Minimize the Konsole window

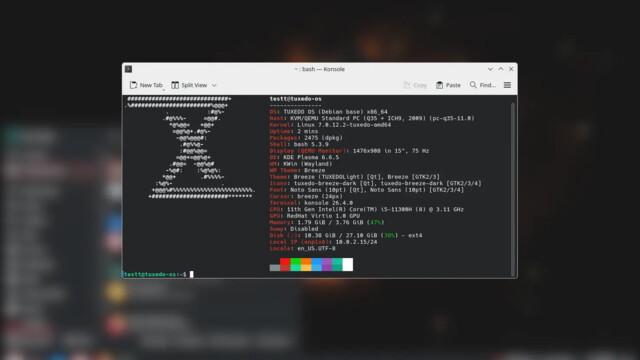pos(490,69)
